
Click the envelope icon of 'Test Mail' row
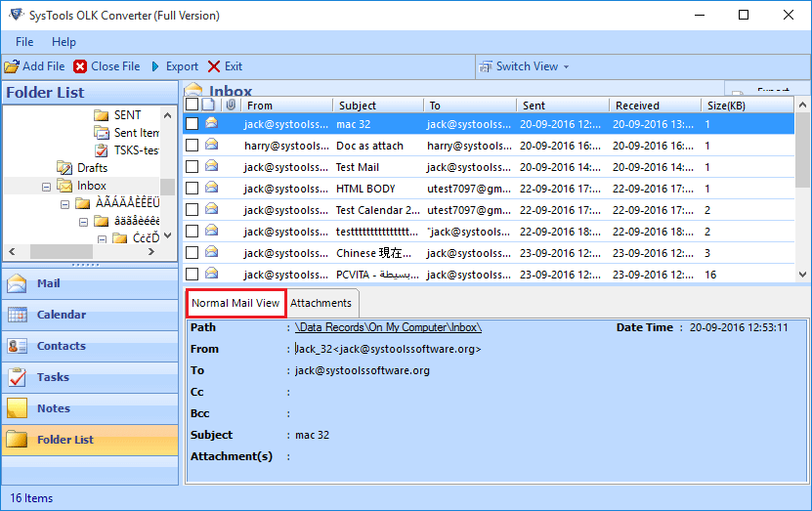point(211,166)
